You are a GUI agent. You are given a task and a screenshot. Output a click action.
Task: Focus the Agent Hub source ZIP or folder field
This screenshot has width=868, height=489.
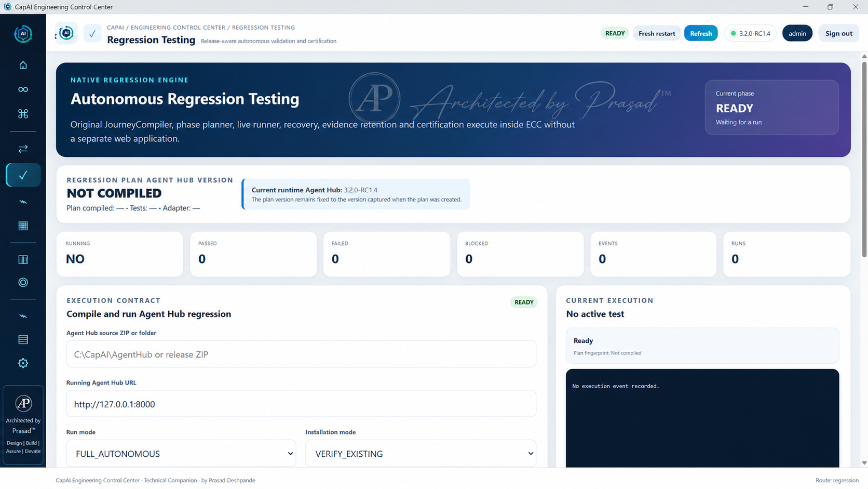[301, 354]
